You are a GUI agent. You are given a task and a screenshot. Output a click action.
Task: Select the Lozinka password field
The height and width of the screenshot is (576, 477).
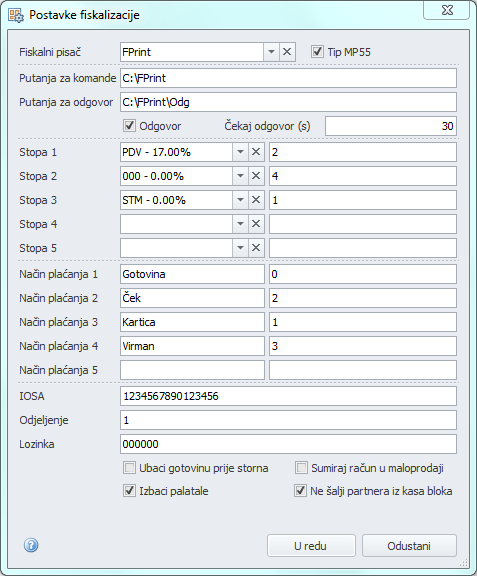pyautogui.click(x=288, y=444)
